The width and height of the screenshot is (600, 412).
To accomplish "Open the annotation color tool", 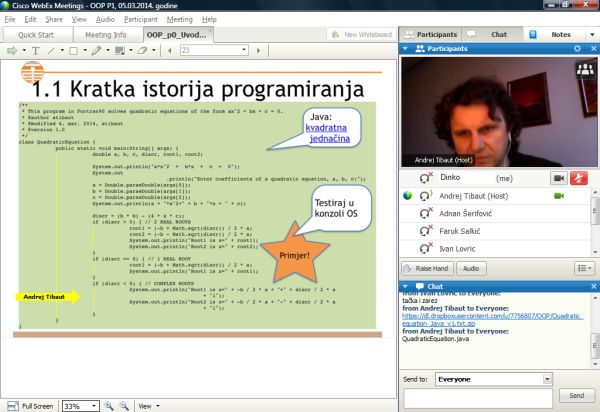I will coord(120,50).
